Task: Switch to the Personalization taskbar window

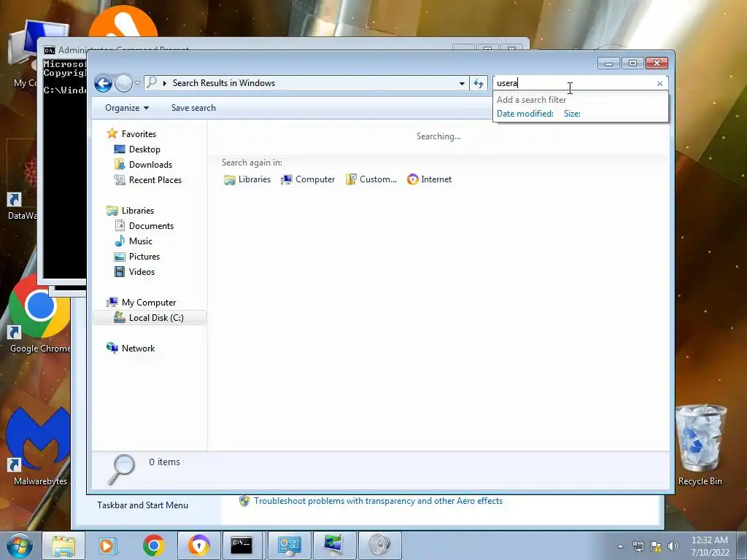Action: click(x=334, y=545)
